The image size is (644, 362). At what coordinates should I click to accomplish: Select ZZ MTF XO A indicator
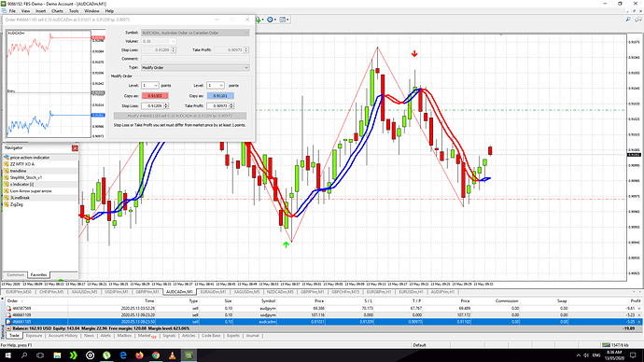click(x=22, y=164)
